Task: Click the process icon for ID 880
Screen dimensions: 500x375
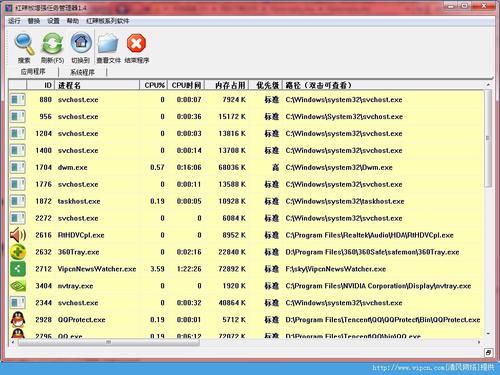Action: (x=18, y=100)
